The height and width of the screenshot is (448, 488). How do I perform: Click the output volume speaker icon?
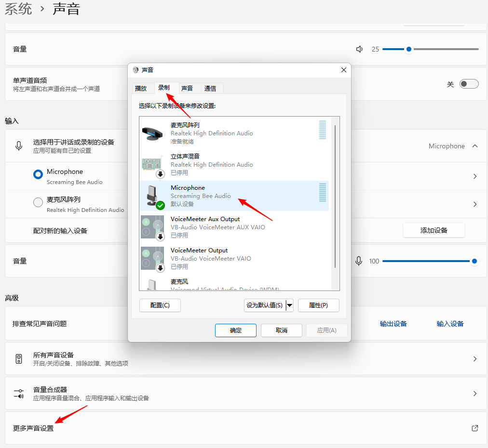click(359, 49)
